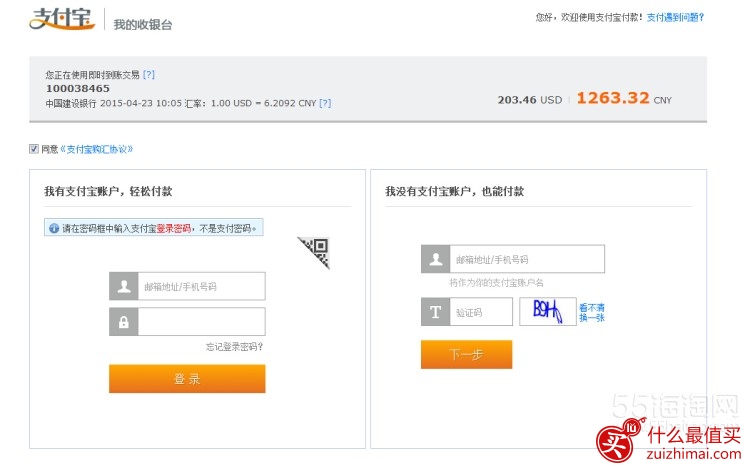This screenshot has width=750, height=468.
Task: Toggle the 同意 agreement checkbox
Action: pyautogui.click(x=33, y=149)
